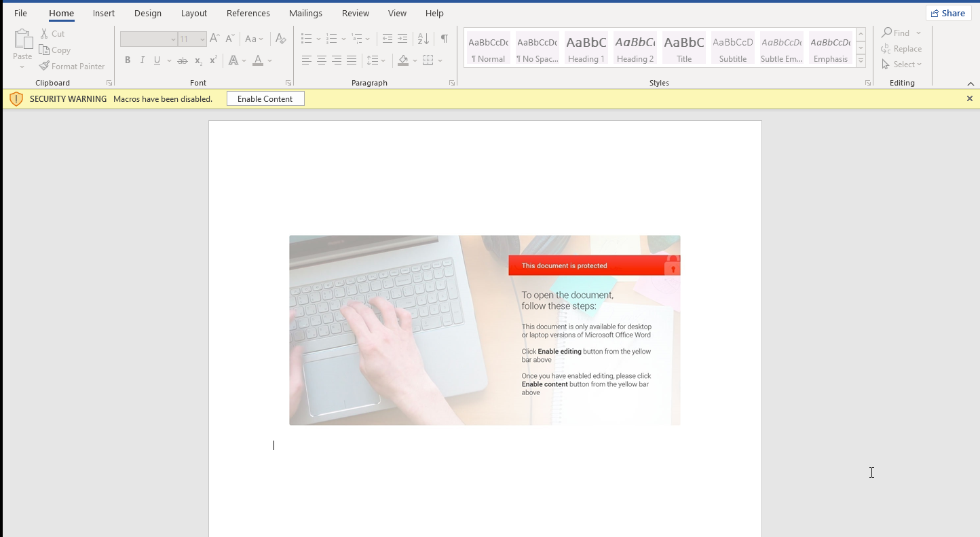Switch to the Mailings tab
This screenshot has height=537, width=980.
305,13
